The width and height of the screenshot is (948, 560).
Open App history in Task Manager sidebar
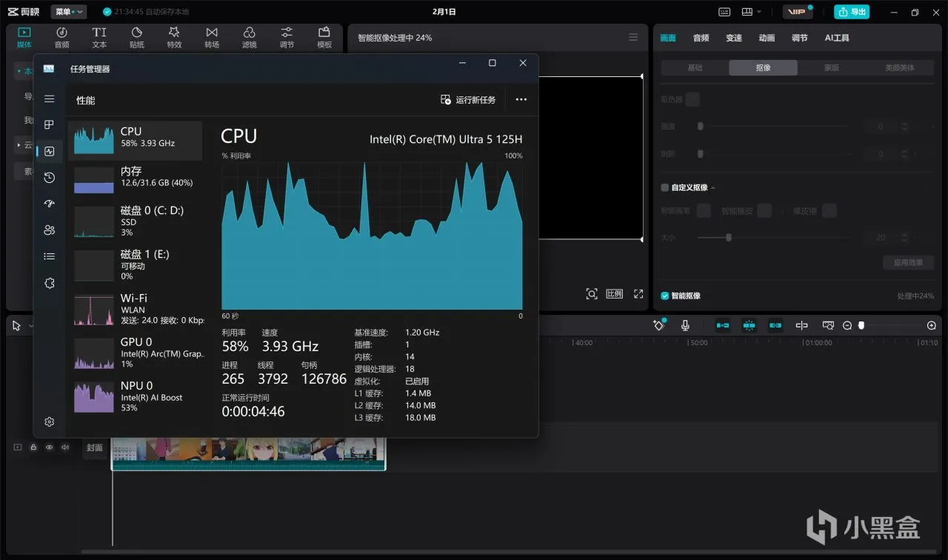click(49, 178)
